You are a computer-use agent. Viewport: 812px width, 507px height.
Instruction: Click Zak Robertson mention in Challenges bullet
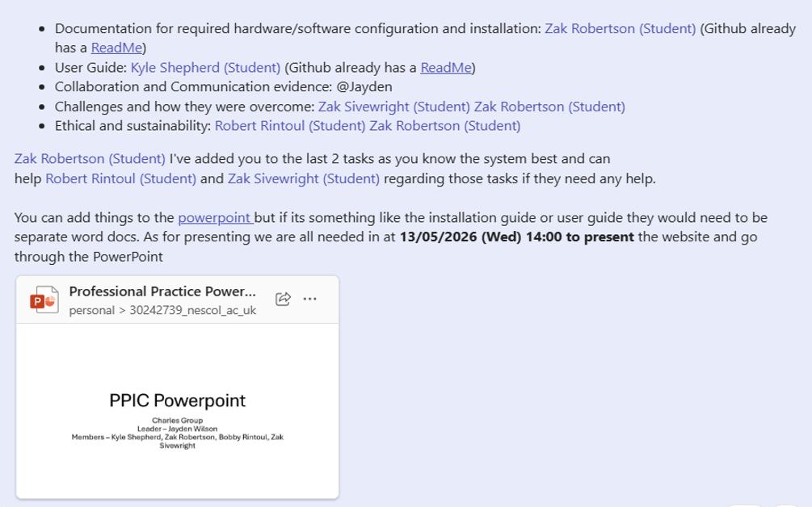pos(549,107)
